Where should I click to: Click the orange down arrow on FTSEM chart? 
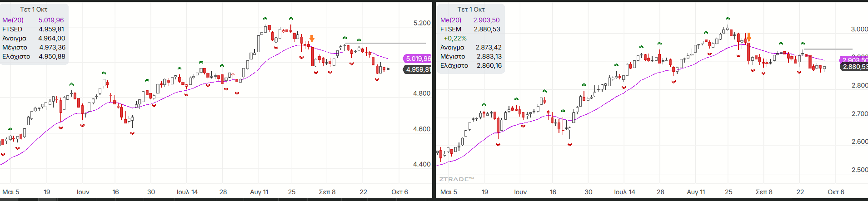(x=749, y=37)
